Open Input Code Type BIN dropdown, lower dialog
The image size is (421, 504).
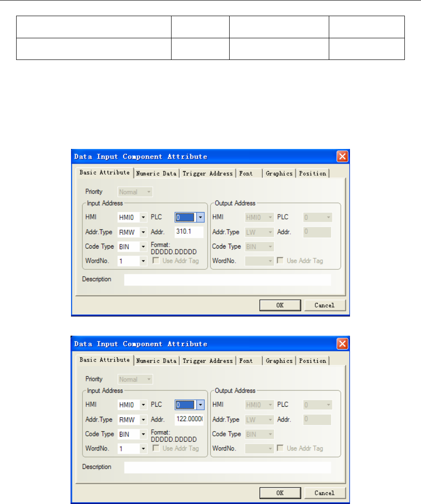tap(143, 434)
